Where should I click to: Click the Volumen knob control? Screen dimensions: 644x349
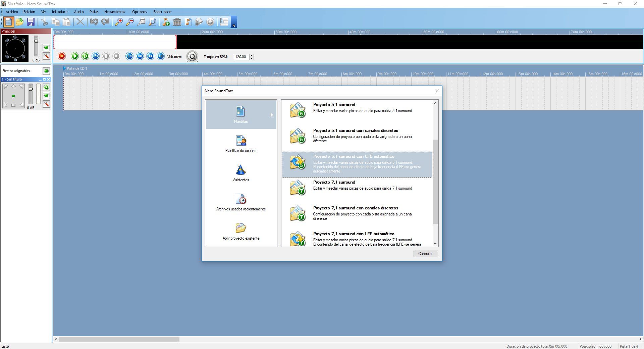(192, 56)
